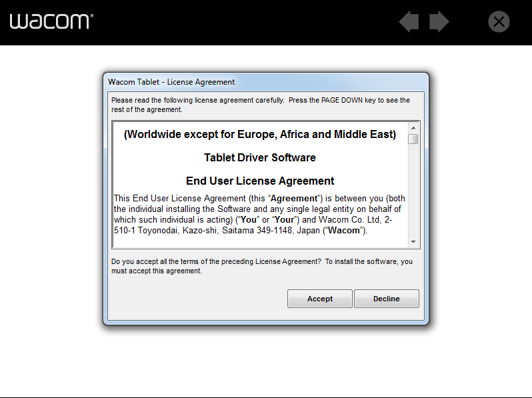Click the 'Tablet Driver Software' heading
The image size is (532, 398).
pyautogui.click(x=260, y=157)
